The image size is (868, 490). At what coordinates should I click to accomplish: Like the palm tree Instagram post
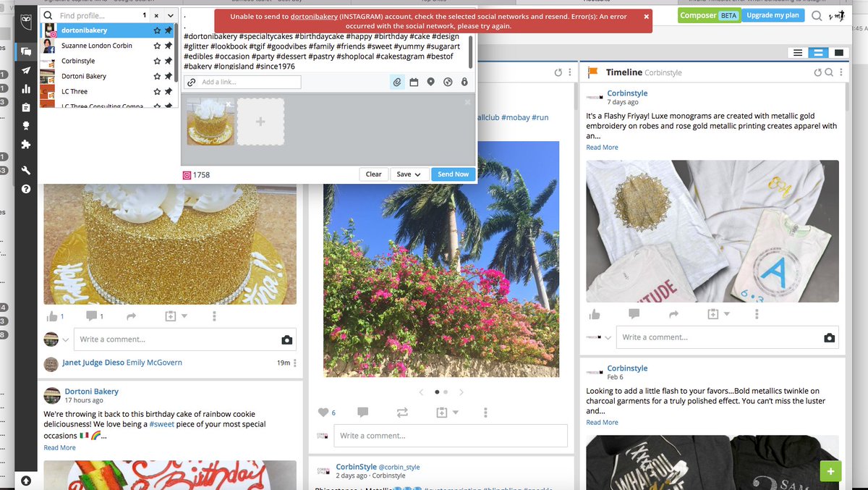point(323,412)
